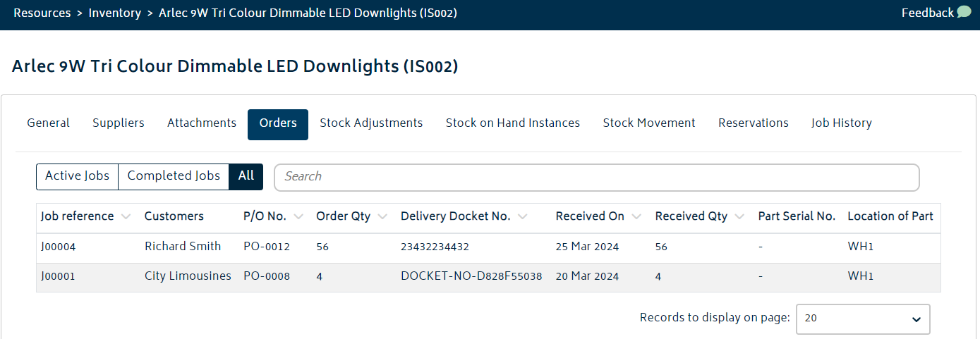Expand the Received Qty column chevron
The height and width of the screenshot is (339, 980).
click(739, 217)
